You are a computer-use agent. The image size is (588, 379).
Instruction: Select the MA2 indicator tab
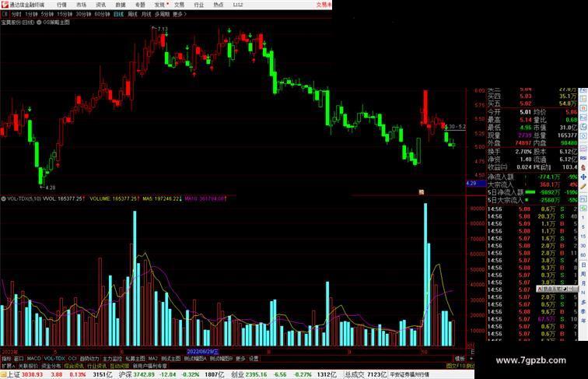click(x=152, y=359)
